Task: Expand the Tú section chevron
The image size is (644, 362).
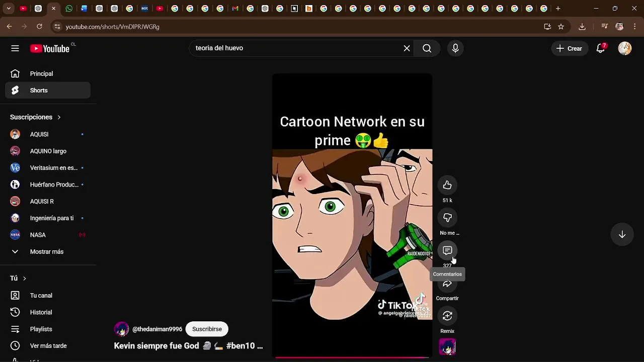Action: click(24, 279)
